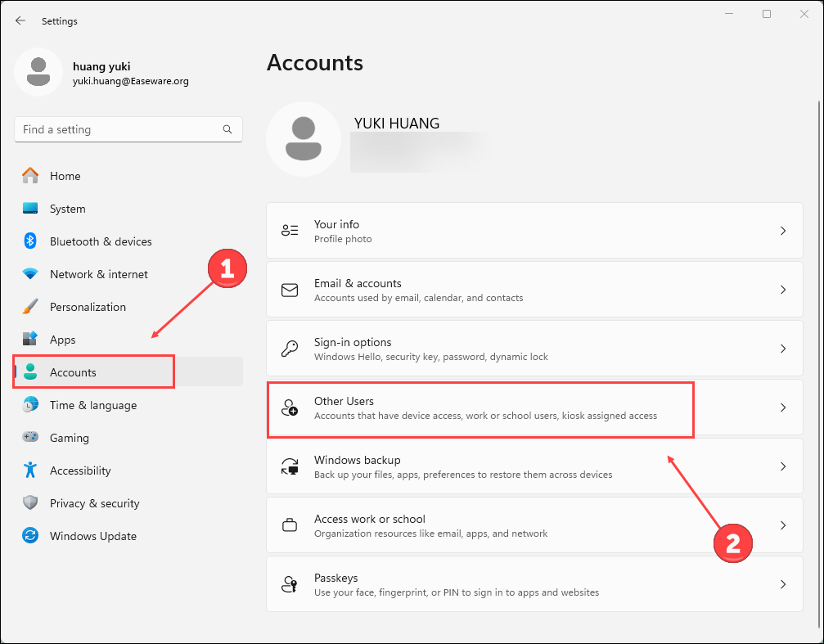Click the Bluetooth & devices icon

click(30, 241)
